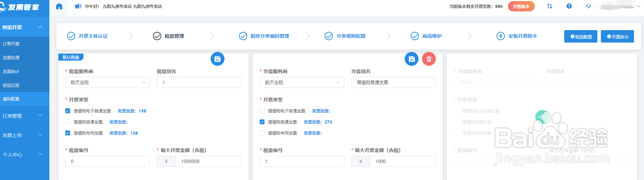The height and width of the screenshot is (180, 644).
Task: Save the default tax disk card
Action: 218,59
